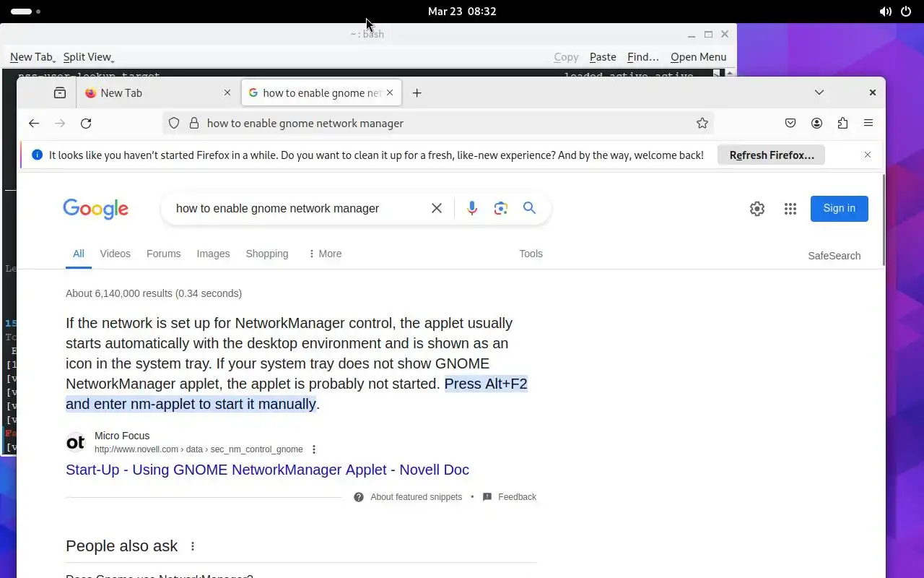Open New Tab menu in terminal window

point(32,57)
